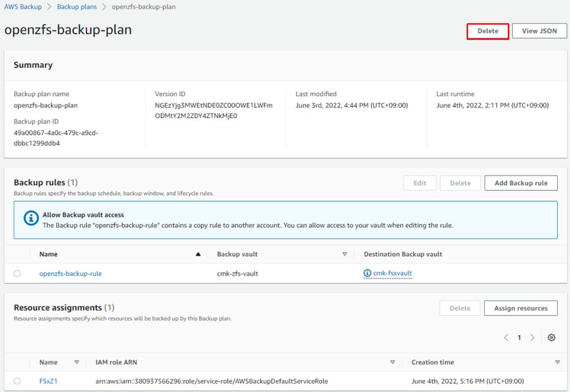Click creation time June 4th 5:16 PM

click(x=468, y=381)
